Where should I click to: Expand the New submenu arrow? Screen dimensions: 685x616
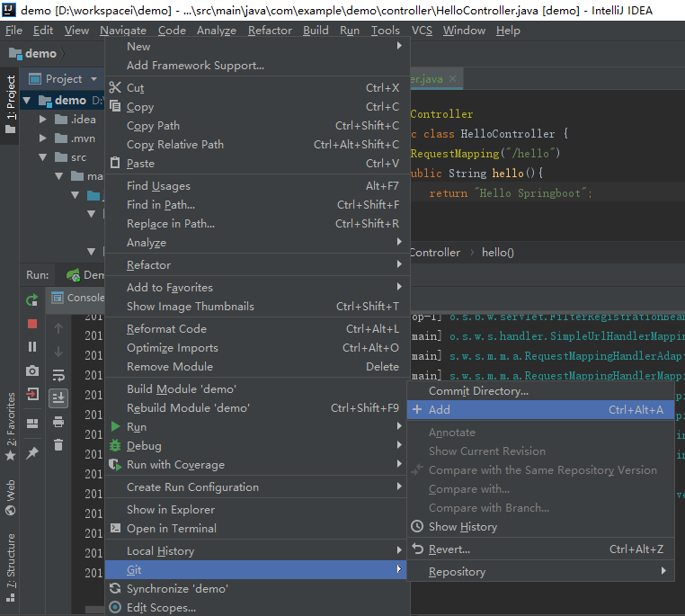399,46
